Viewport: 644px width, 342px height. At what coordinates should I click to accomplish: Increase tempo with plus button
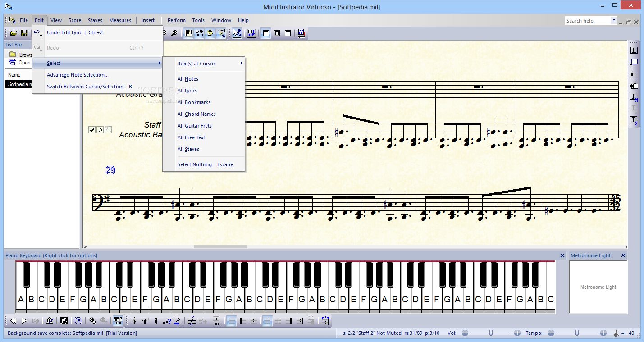(603, 333)
